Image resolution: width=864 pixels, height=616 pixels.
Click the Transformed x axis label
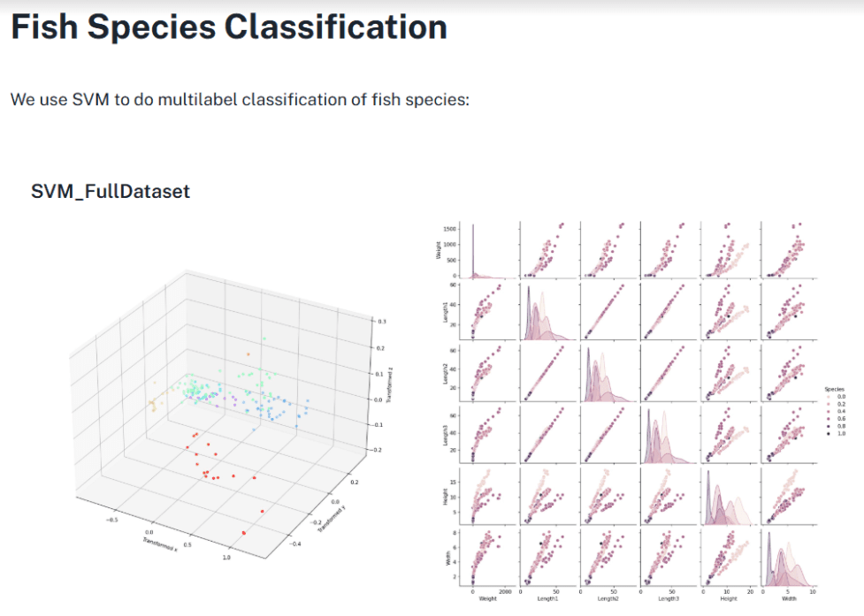pos(160,542)
